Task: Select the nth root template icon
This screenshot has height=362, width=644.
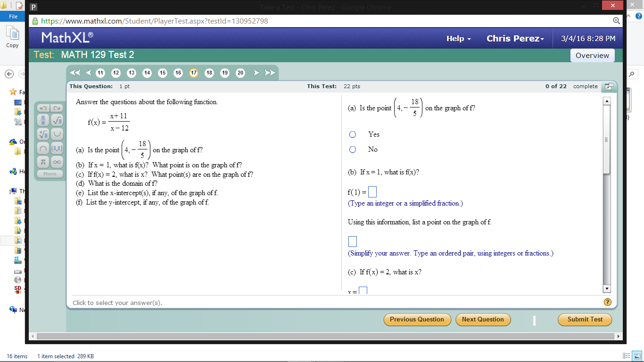Action: pos(43,134)
